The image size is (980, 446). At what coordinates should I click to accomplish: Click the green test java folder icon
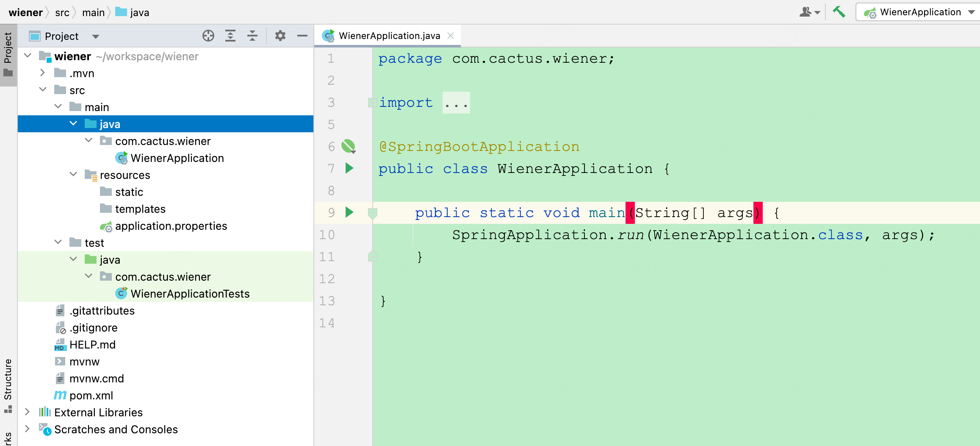(91, 259)
